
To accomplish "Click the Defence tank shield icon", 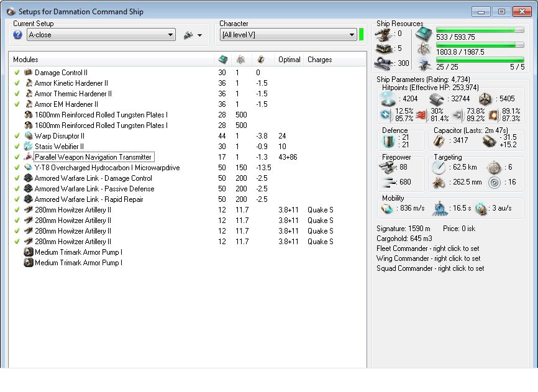I will [388, 141].
